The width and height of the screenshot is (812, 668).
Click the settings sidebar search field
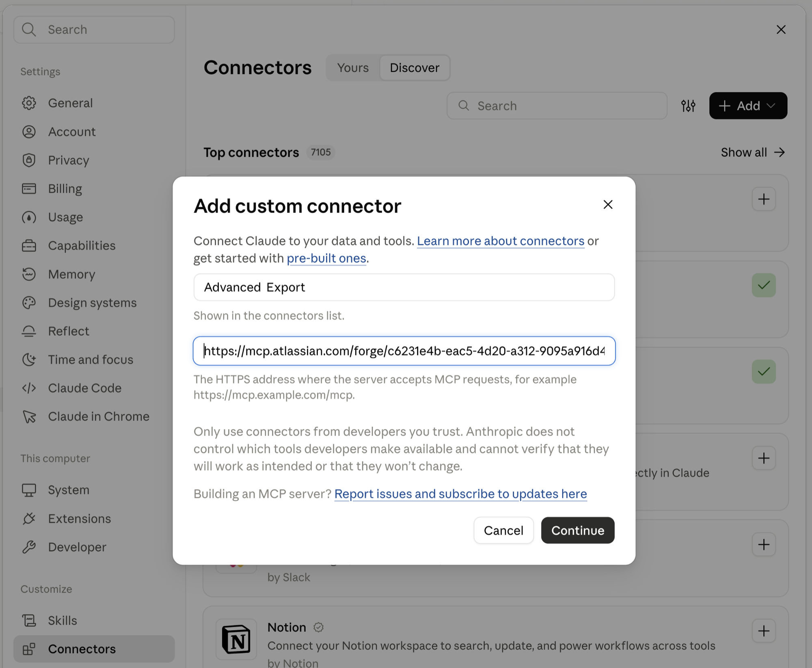coord(94,30)
